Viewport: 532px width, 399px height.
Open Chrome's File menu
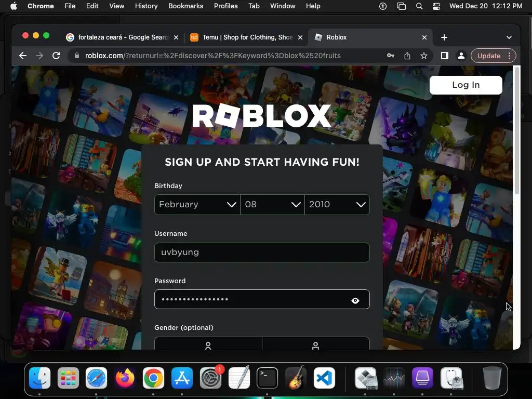coord(70,6)
